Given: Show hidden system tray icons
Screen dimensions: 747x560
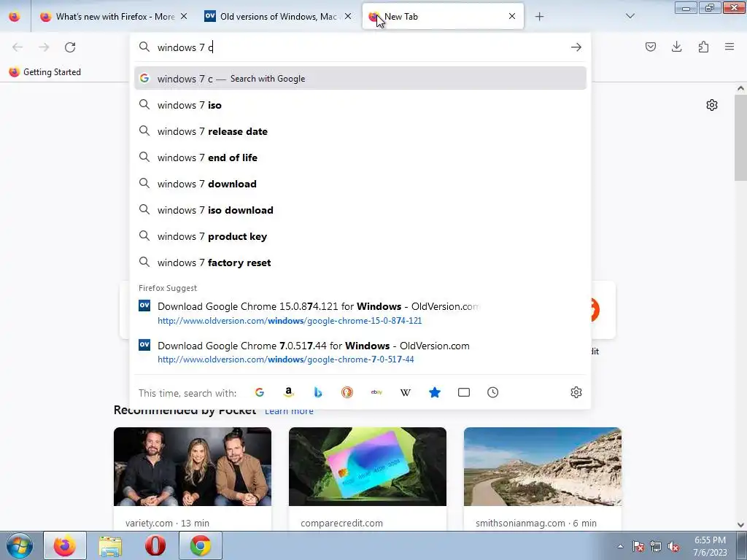Looking at the screenshot, I should (620, 547).
